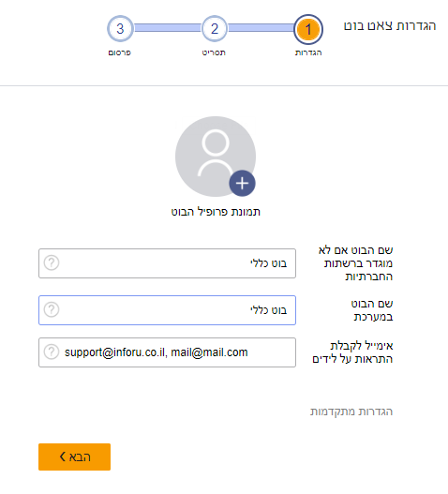The height and width of the screenshot is (494, 448).
Task: Click the plus icon on profile picture
Action: (242, 183)
